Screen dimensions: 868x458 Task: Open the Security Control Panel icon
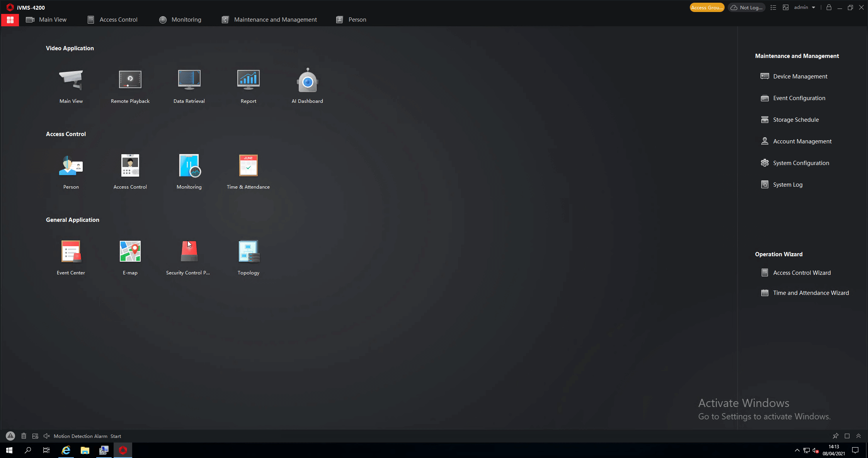click(189, 252)
